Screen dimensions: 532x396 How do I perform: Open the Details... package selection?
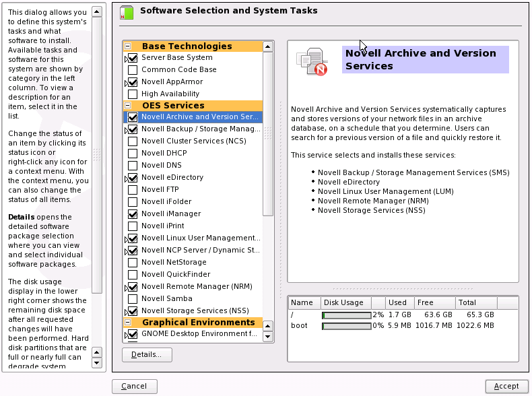pyautogui.click(x=147, y=354)
